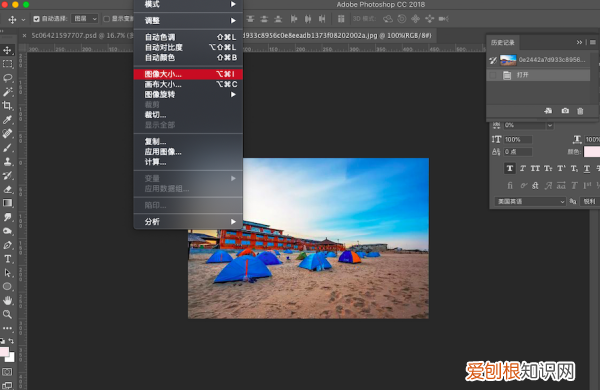The image size is (600, 390).
Task: Click the foreground color swatch
Action: tap(4, 351)
